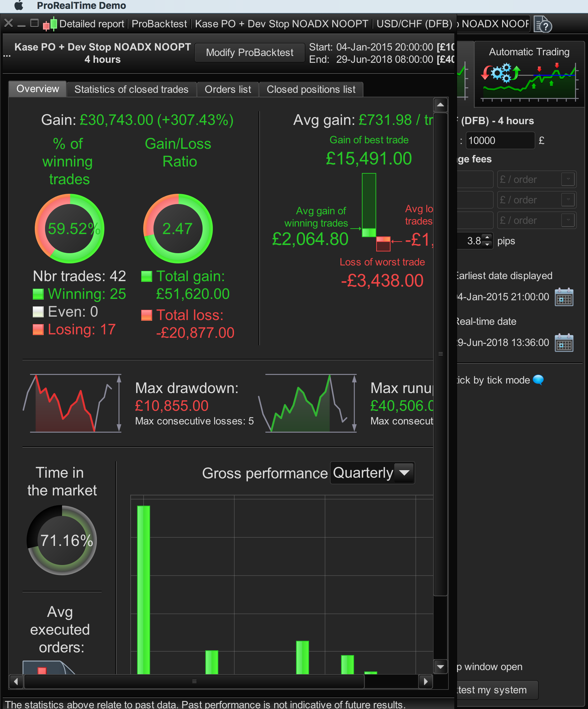Open the ProRealTime Demo application menu
This screenshot has width=588, height=709.
[82, 5]
